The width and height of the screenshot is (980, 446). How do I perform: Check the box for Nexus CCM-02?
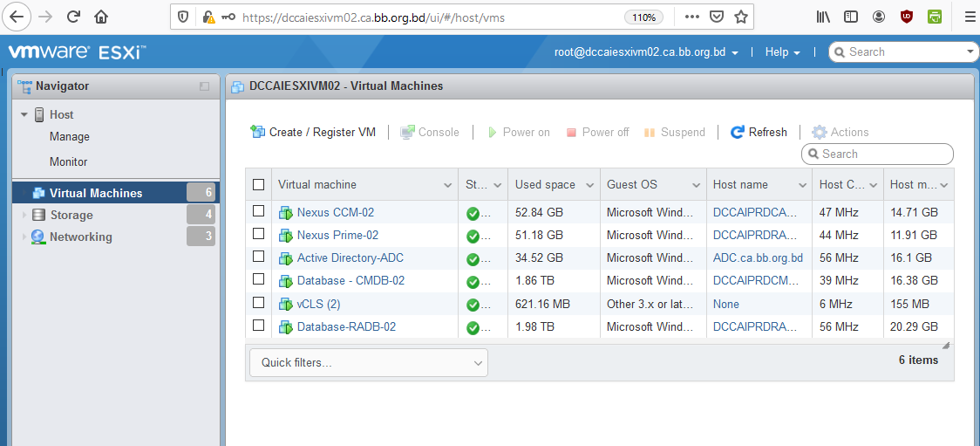(x=258, y=211)
